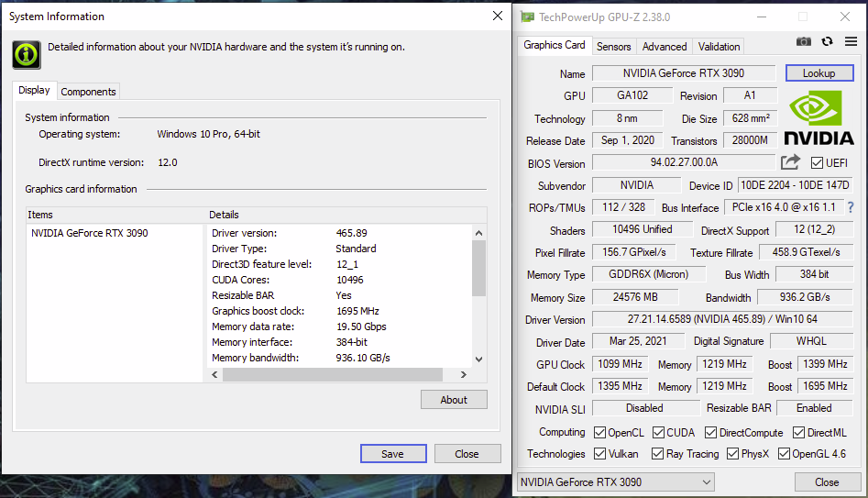Image resolution: width=868 pixels, height=498 pixels.
Task: Take a GPU-Z screenshot with the camera icon
Action: tap(803, 41)
